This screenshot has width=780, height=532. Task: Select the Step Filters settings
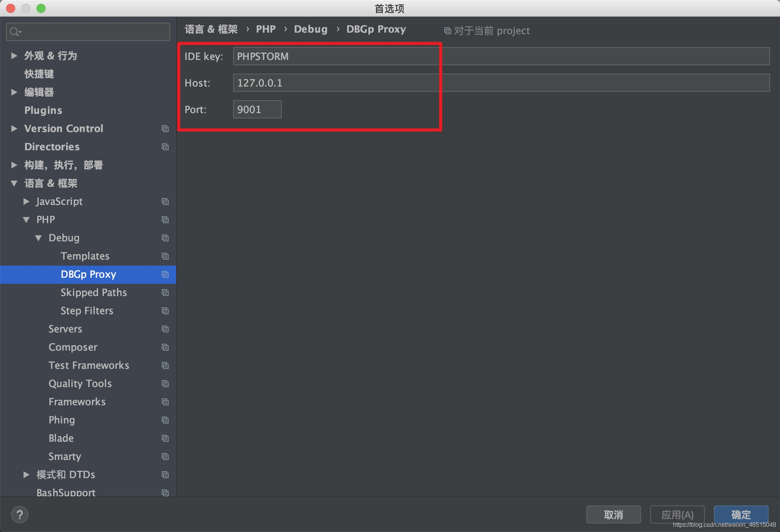(x=86, y=311)
